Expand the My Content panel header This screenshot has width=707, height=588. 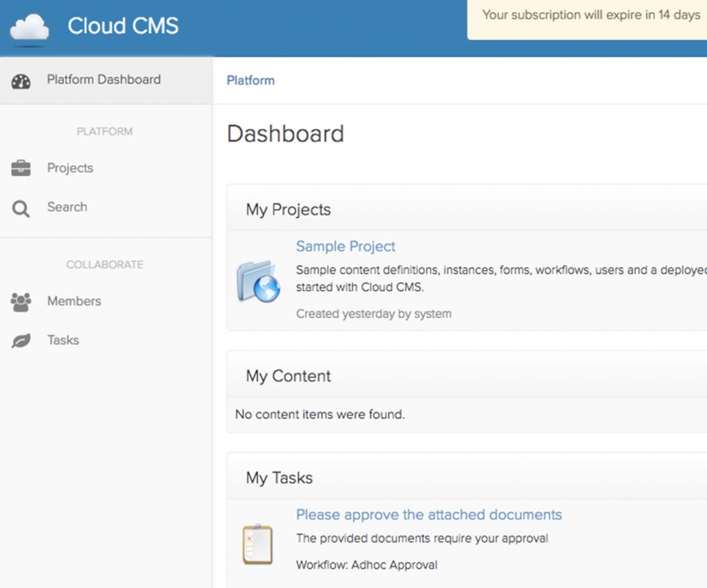click(288, 376)
